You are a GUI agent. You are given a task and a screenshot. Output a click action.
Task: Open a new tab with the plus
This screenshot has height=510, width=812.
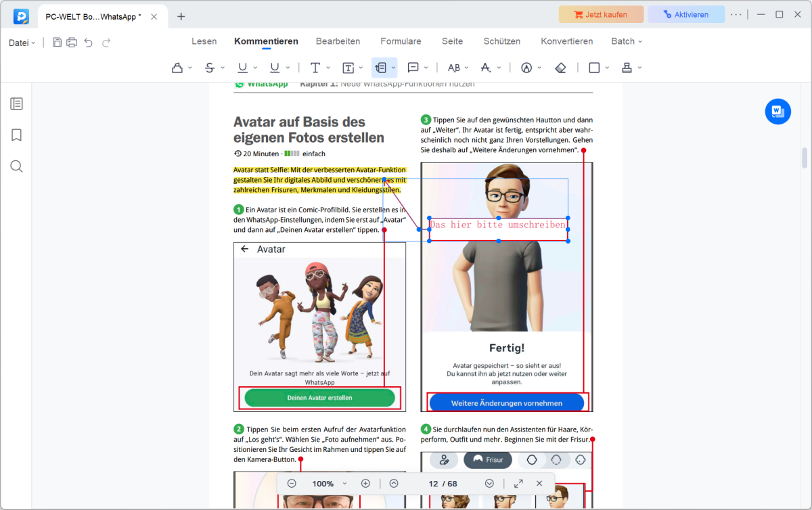181,16
